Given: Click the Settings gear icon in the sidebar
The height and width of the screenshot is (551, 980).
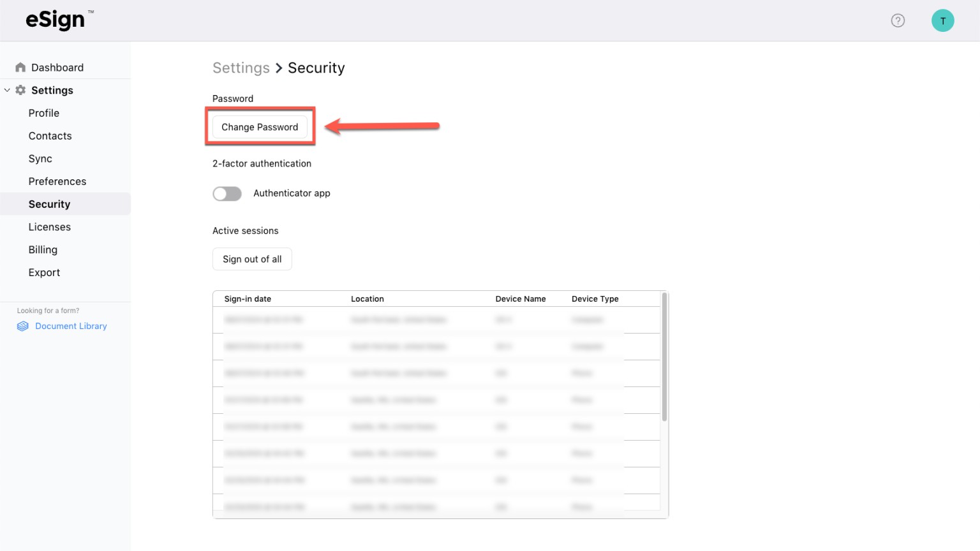Looking at the screenshot, I should tap(21, 90).
